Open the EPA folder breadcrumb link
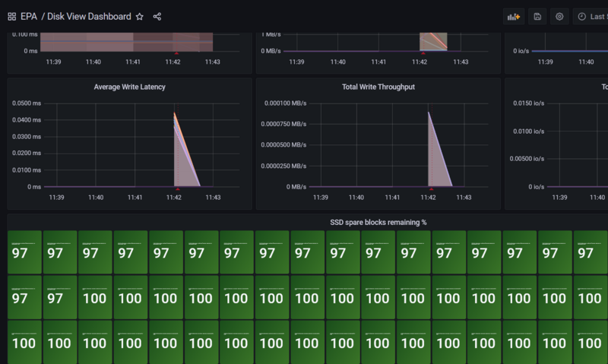608x364 pixels. (x=29, y=17)
